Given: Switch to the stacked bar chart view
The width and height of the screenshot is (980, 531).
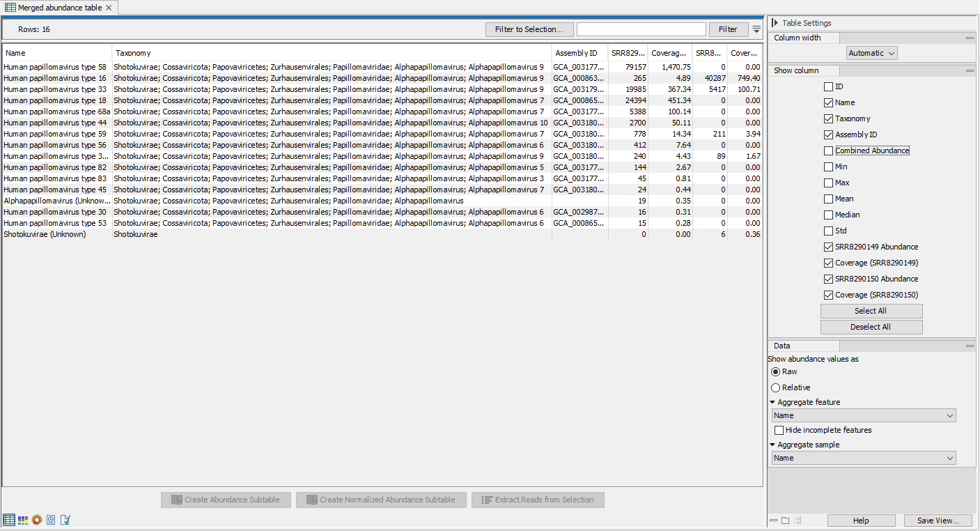Looking at the screenshot, I should tap(23, 520).
